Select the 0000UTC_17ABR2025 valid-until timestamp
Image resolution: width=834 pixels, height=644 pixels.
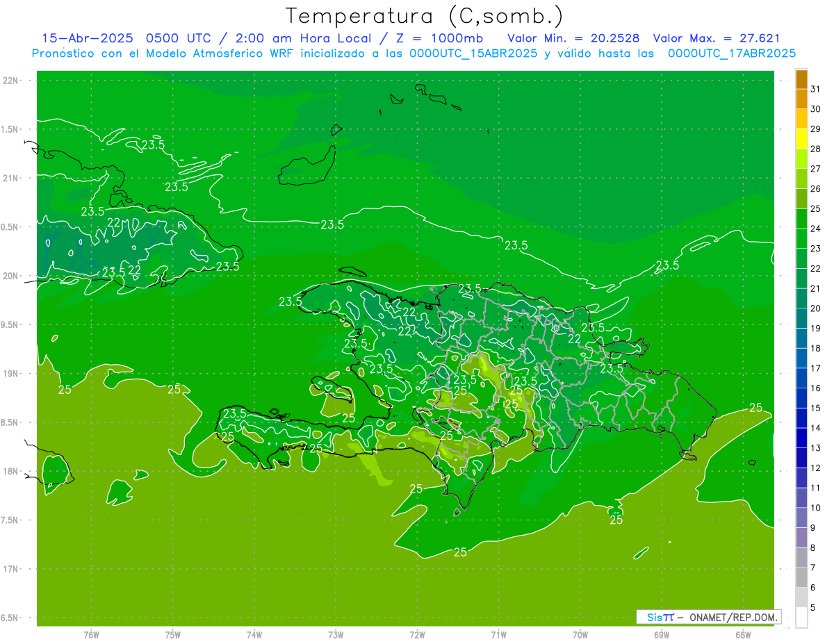click(x=732, y=53)
